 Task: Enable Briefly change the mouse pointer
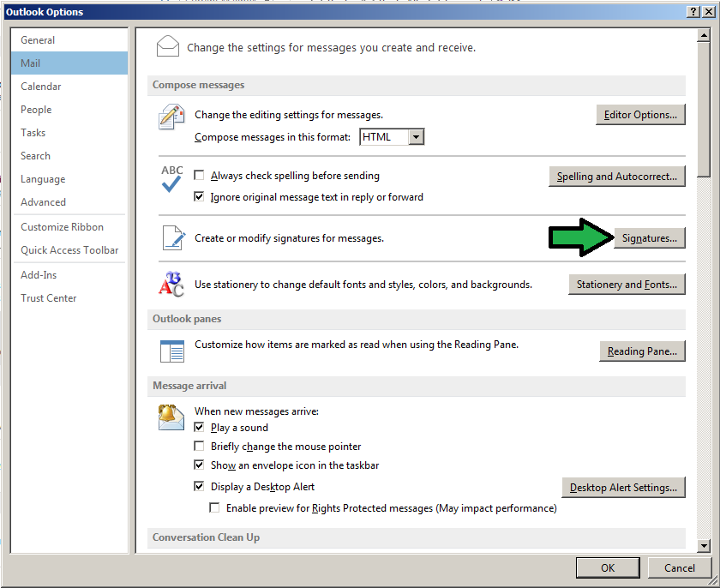pos(200,447)
